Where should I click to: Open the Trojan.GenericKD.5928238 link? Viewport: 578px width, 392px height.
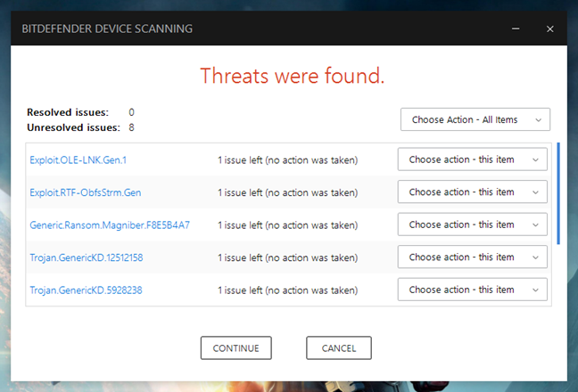[x=86, y=290]
